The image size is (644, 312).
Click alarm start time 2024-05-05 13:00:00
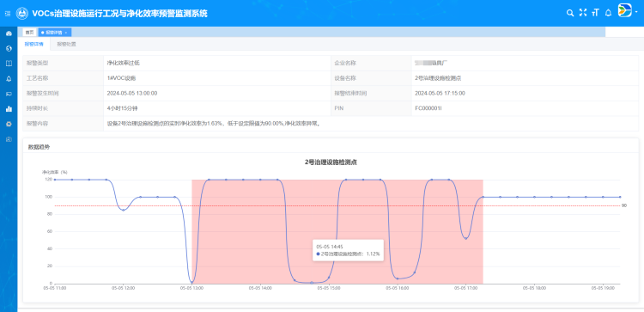[132, 94]
